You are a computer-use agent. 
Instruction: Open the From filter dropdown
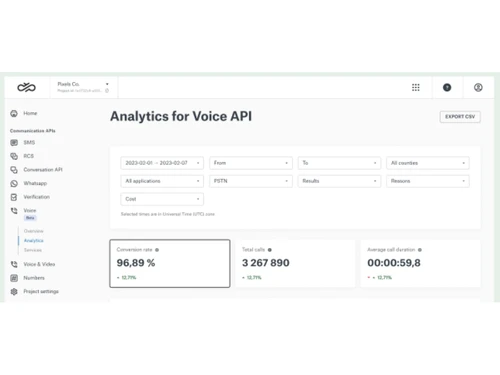[x=251, y=163]
